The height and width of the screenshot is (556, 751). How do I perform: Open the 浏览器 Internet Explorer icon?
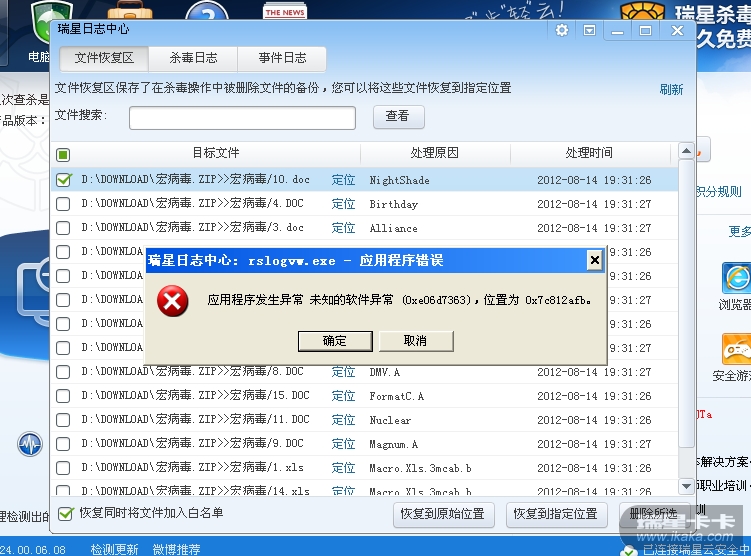(736, 279)
